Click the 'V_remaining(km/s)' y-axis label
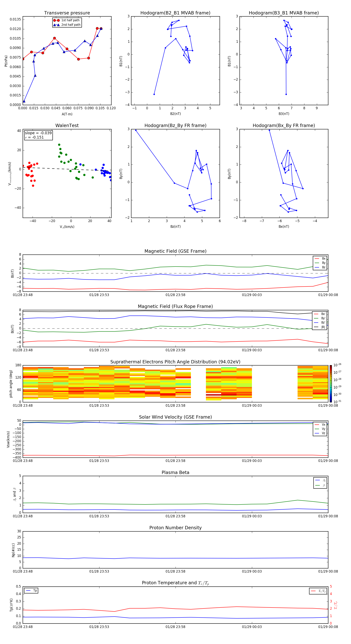The width and height of the screenshot is (351, 644). click(x=10, y=173)
